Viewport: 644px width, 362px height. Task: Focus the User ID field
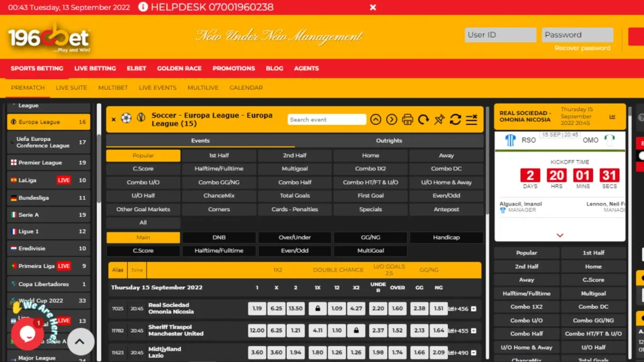point(500,35)
